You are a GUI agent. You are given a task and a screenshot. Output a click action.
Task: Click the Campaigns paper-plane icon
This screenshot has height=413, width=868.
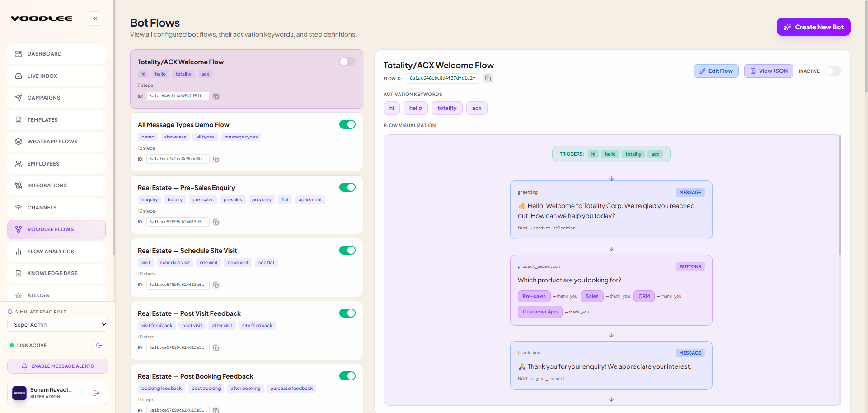[19, 98]
